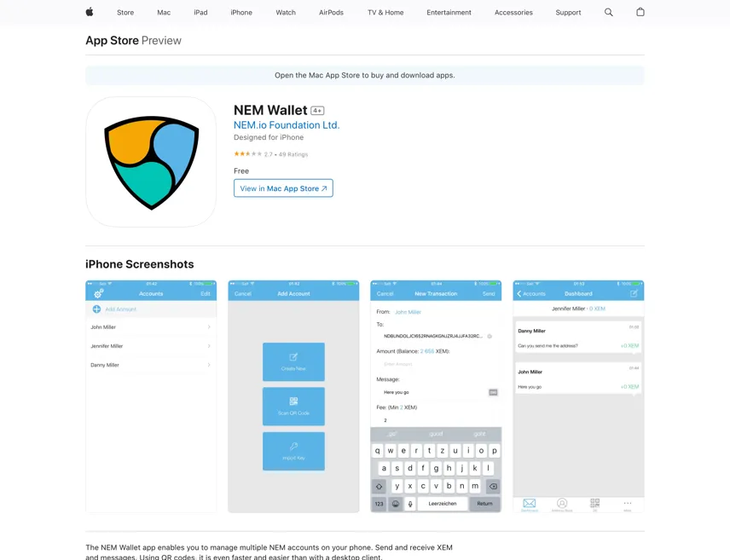Image resolution: width=730 pixels, height=560 pixels.
Task: Click the 2.7 • 49 Ratings text
Action: pyautogui.click(x=286, y=154)
